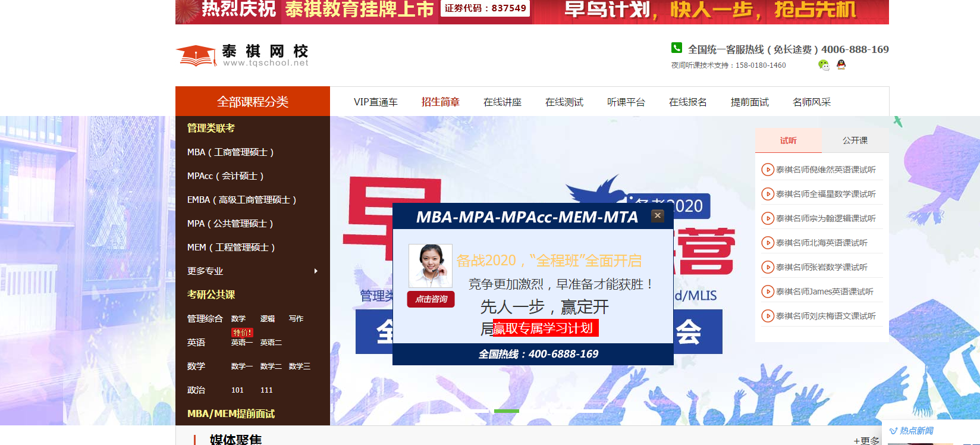Viewport: 980px width, 445px height.
Task: Open 数学一 course link
Action: (x=242, y=366)
